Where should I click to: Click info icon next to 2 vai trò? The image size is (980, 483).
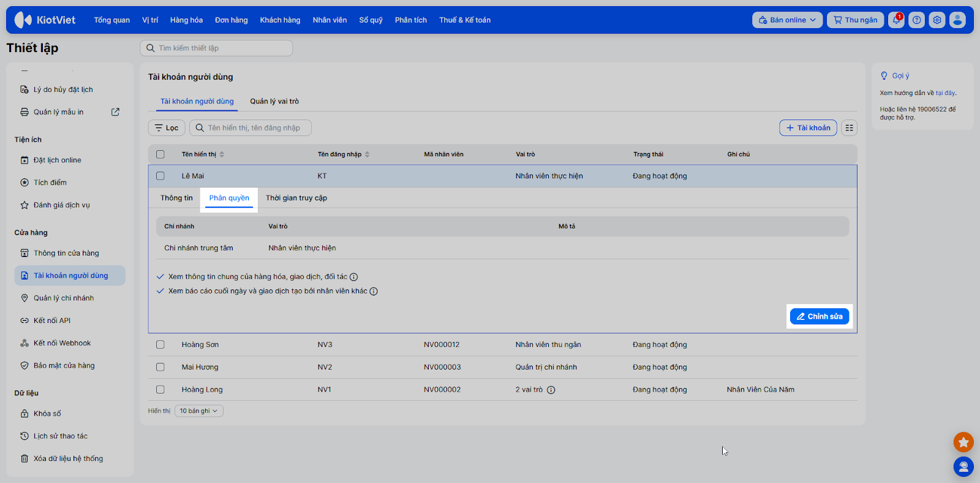(551, 390)
